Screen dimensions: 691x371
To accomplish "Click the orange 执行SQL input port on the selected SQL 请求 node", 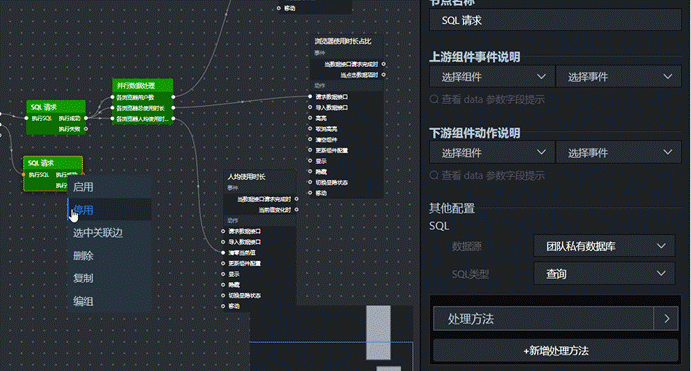I will coord(23,174).
